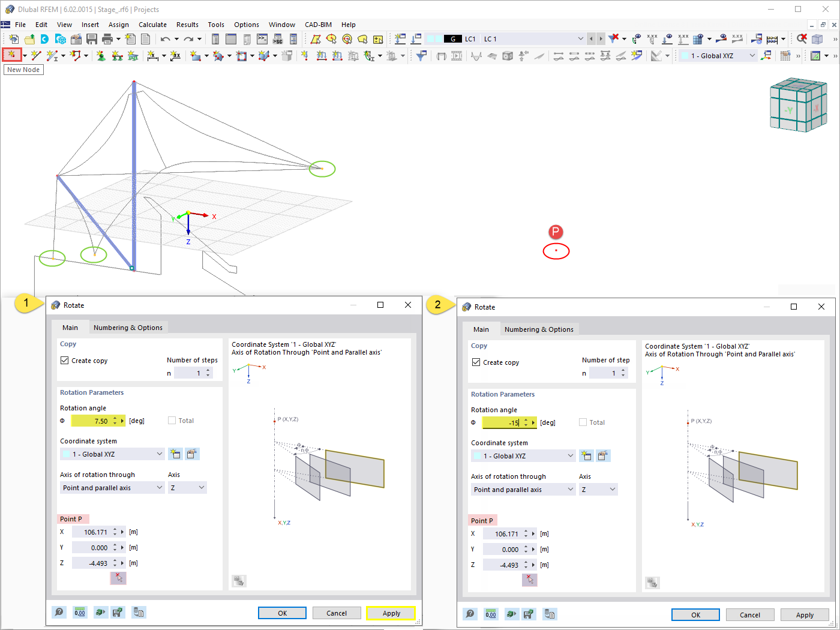Pick Point P graphically with the select arrow icon
The image size is (840, 630).
coord(118,578)
